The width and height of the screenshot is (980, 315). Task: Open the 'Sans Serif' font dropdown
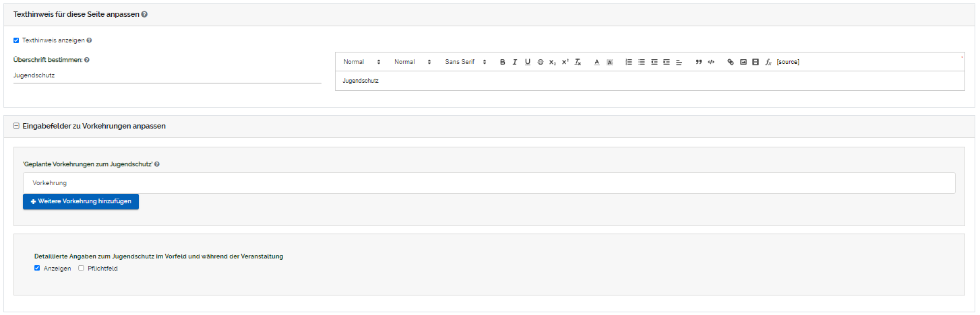pyautogui.click(x=465, y=62)
